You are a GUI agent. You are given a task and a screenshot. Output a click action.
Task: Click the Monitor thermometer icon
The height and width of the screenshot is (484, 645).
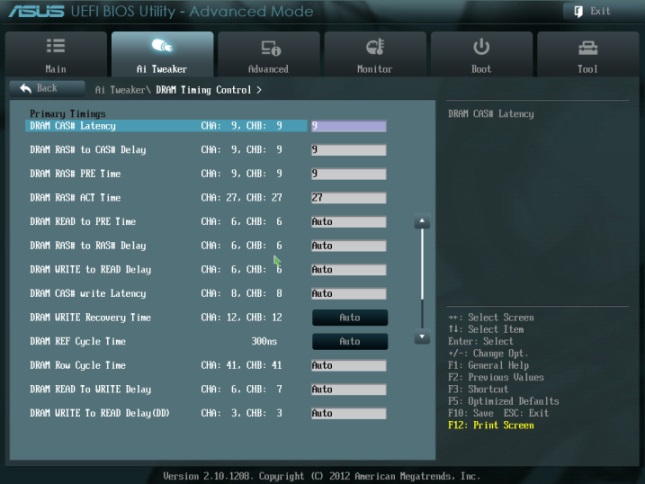click(375, 47)
